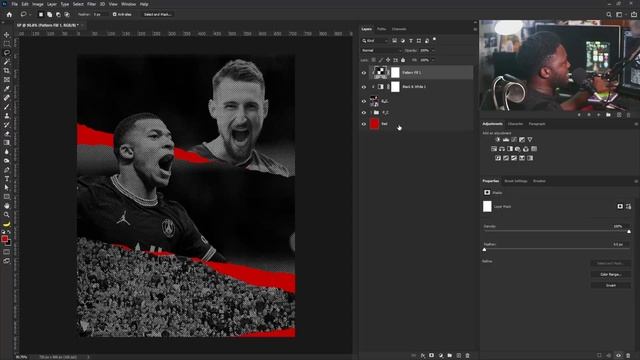Click the foreground red color swatch
The height and width of the screenshot is (360, 640).
click(4, 239)
